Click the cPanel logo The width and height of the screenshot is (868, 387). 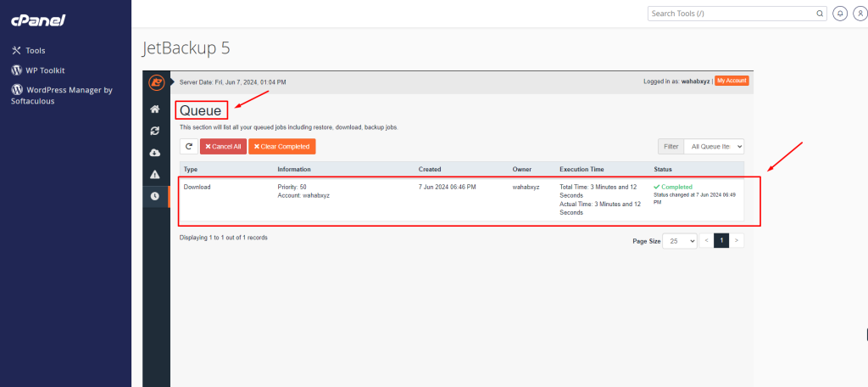(x=38, y=20)
